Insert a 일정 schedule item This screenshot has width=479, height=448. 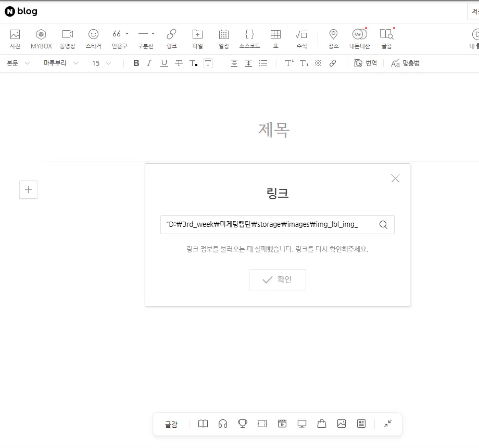coord(223,39)
